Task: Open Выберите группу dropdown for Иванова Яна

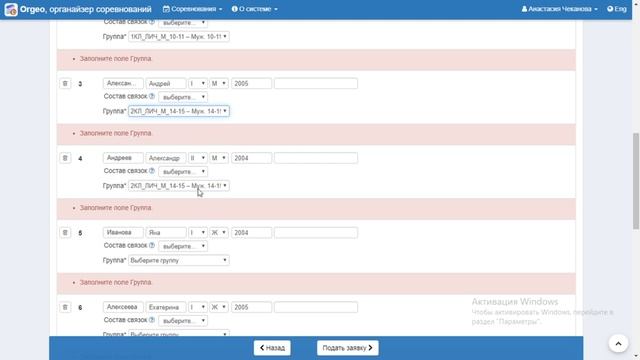Action: coord(179,260)
